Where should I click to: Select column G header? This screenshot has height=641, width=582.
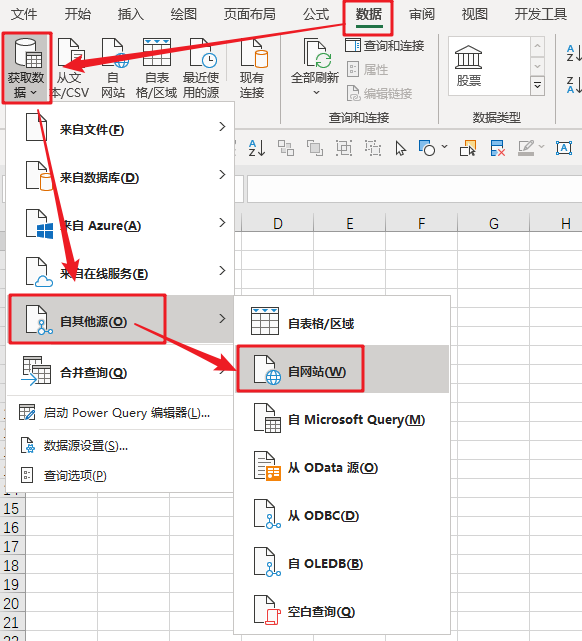493,223
